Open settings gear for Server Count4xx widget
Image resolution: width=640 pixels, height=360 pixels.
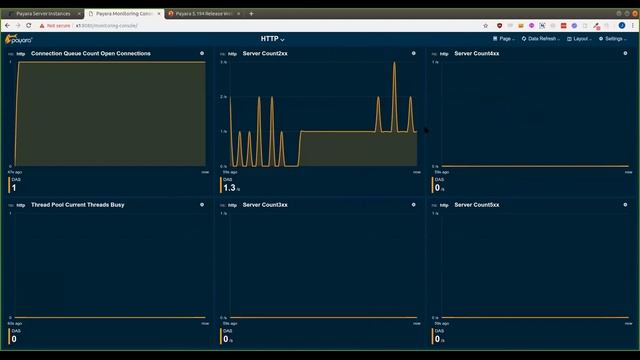click(625, 53)
